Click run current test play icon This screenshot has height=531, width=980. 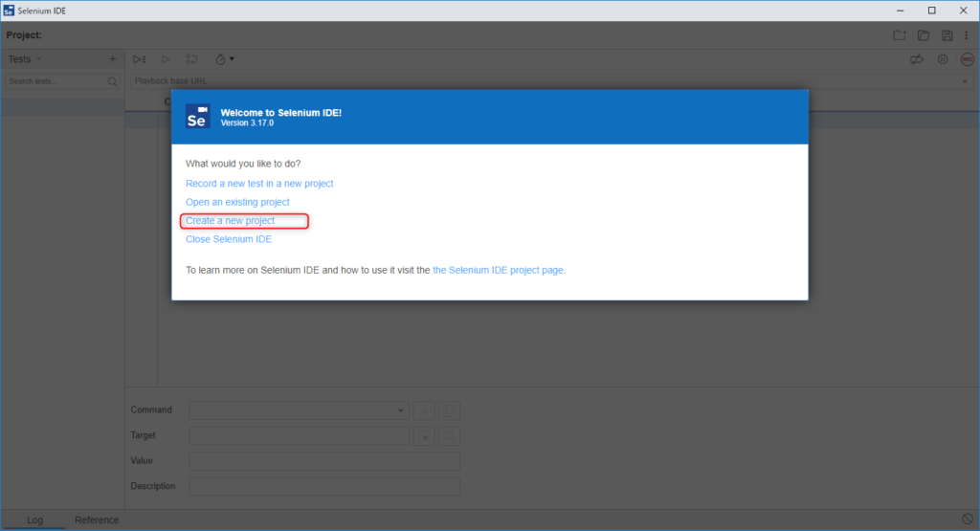click(166, 59)
